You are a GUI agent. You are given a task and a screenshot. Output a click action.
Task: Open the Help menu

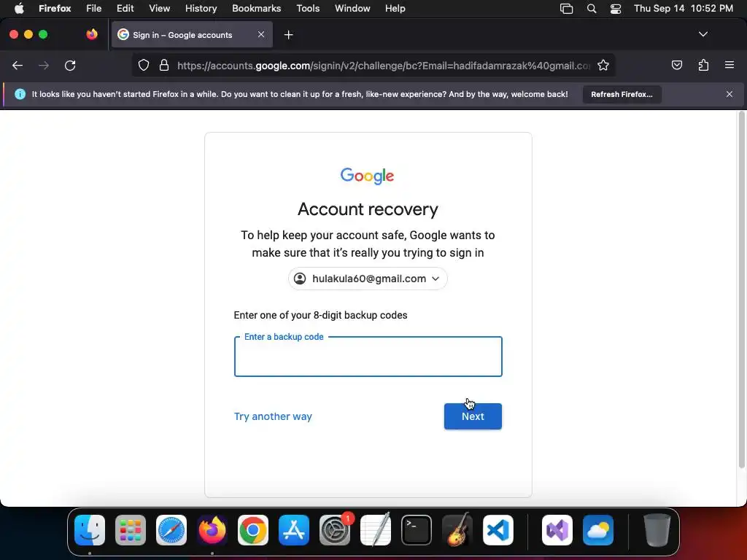coord(395,9)
